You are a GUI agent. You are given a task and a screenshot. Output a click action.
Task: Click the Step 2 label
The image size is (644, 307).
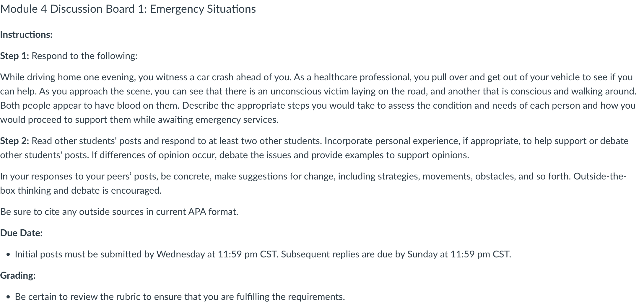14,141
